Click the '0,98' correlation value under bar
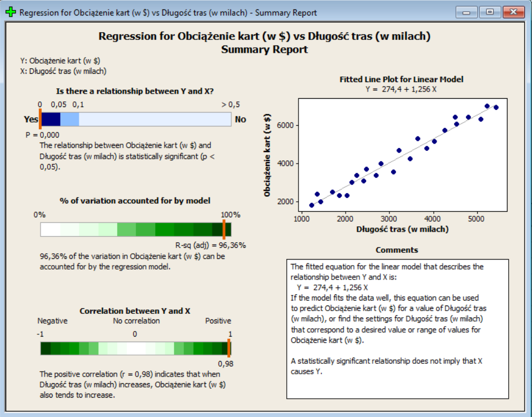This screenshot has height=417, width=532. 226,364
